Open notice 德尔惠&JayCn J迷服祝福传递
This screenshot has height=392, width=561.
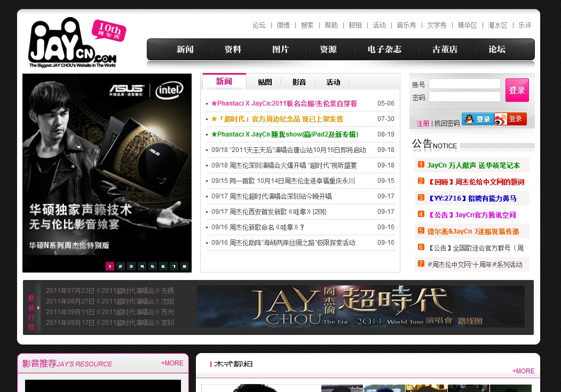pyautogui.click(x=473, y=231)
